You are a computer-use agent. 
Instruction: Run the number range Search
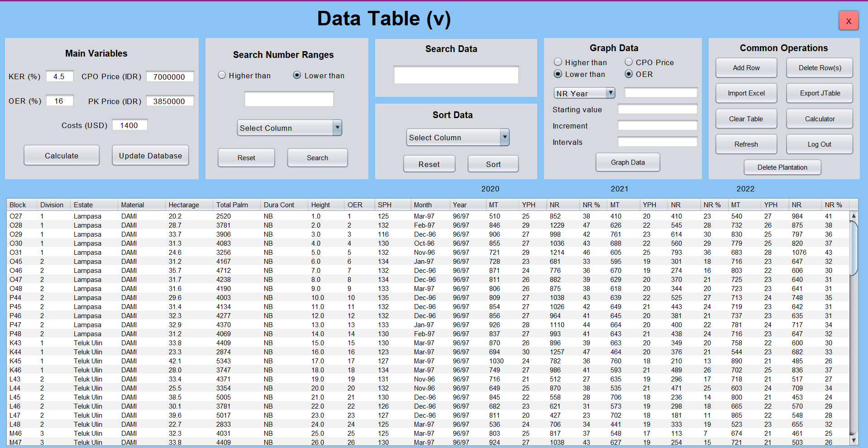tap(317, 157)
